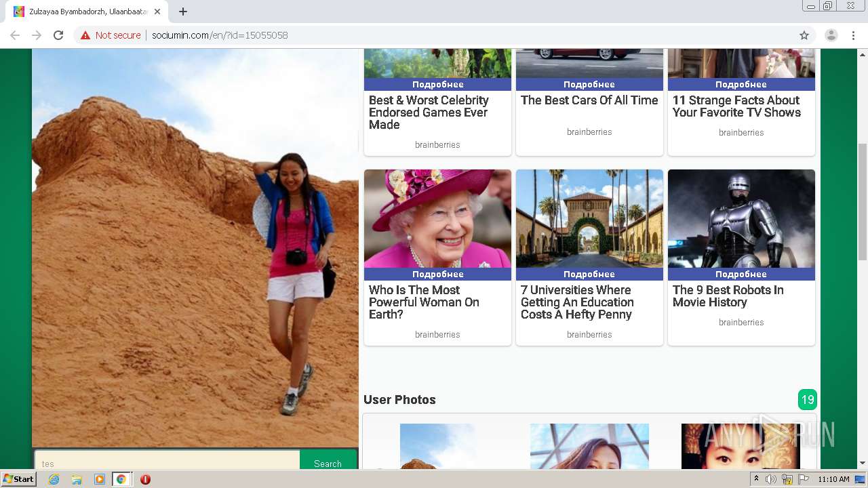
Task: Open the Windows Start menu
Action: (19, 479)
